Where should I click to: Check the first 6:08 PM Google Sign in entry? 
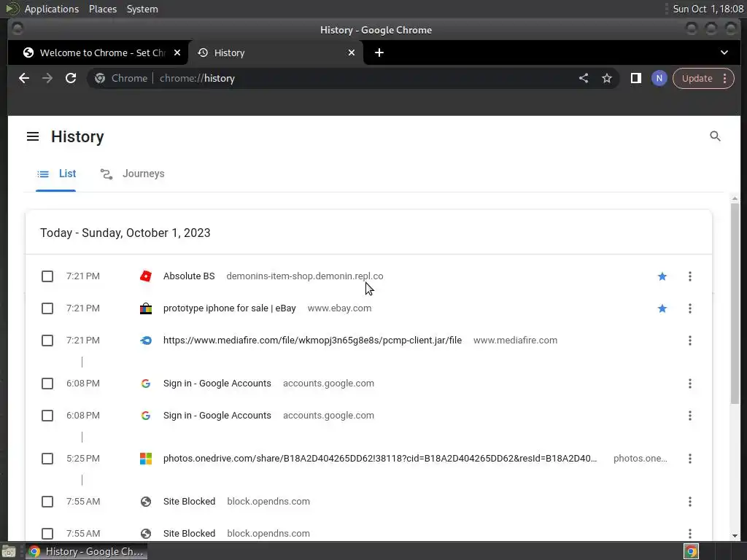(47, 384)
